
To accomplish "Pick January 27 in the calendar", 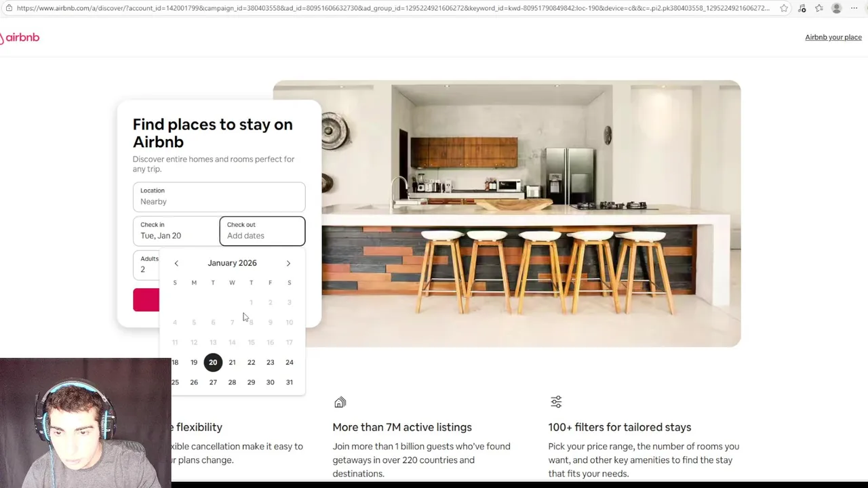I will pyautogui.click(x=213, y=382).
